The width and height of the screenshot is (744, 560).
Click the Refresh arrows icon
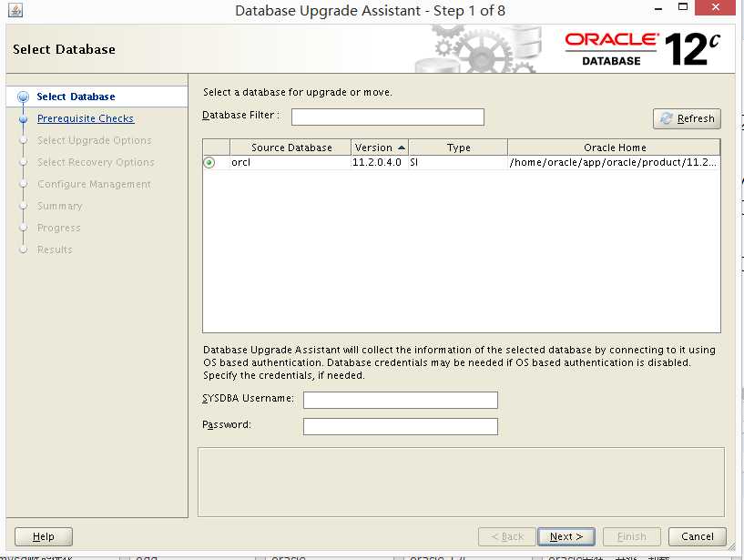(x=667, y=118)
